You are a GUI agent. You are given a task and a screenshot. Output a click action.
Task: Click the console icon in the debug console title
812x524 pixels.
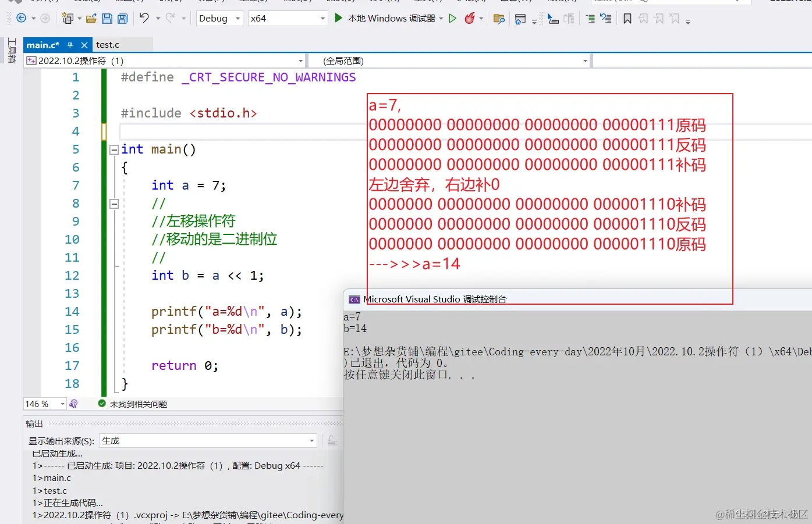pos(354,300)
